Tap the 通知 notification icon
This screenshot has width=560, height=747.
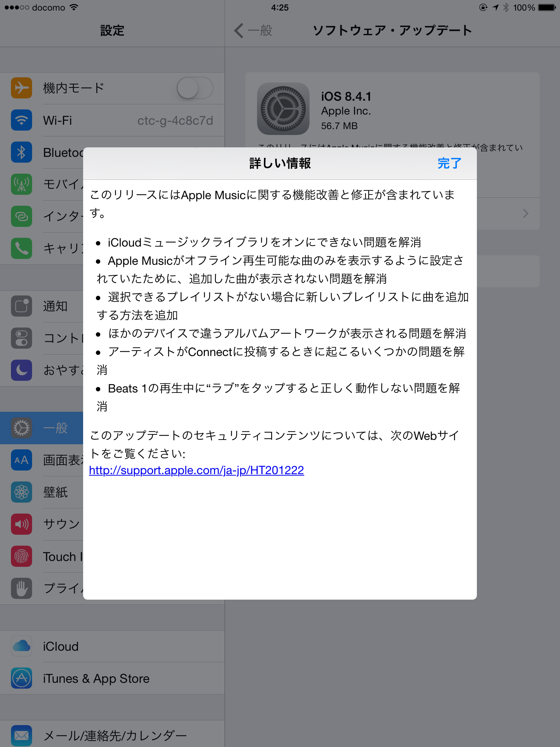(x=22, y=306)
